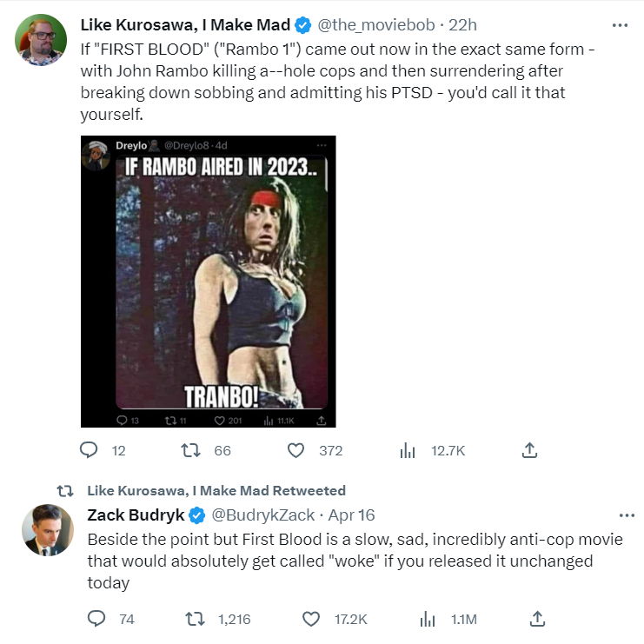Open Zack Budryk's profile avatar
The width and height of the screenshot is (644, 644).
[47, 530]
